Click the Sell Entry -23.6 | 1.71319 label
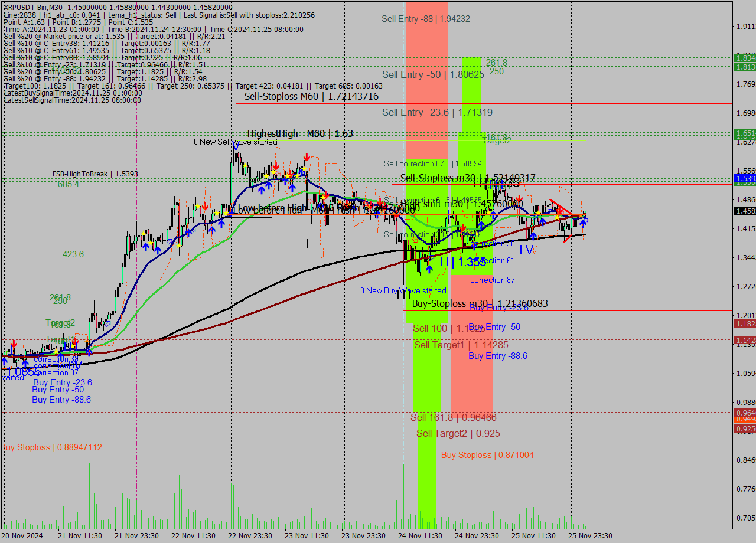Screen dimensions: 756x543 click(x=437, y=112)
